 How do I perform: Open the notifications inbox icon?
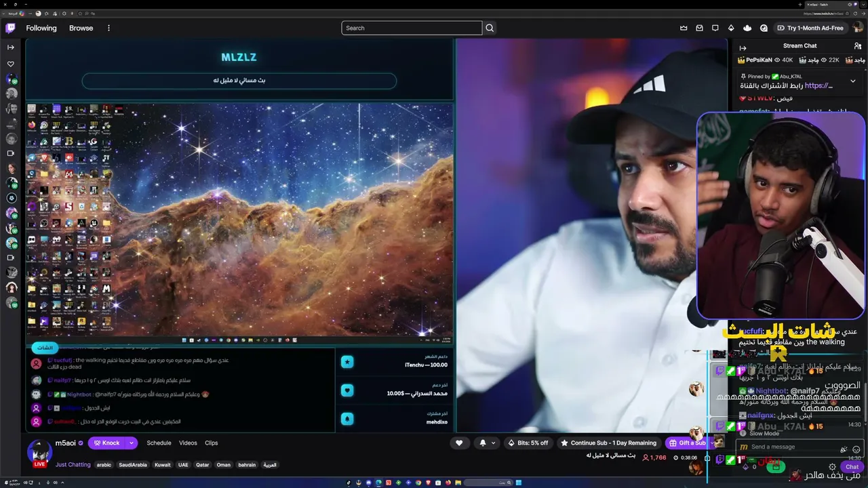(x=700, y=28)
